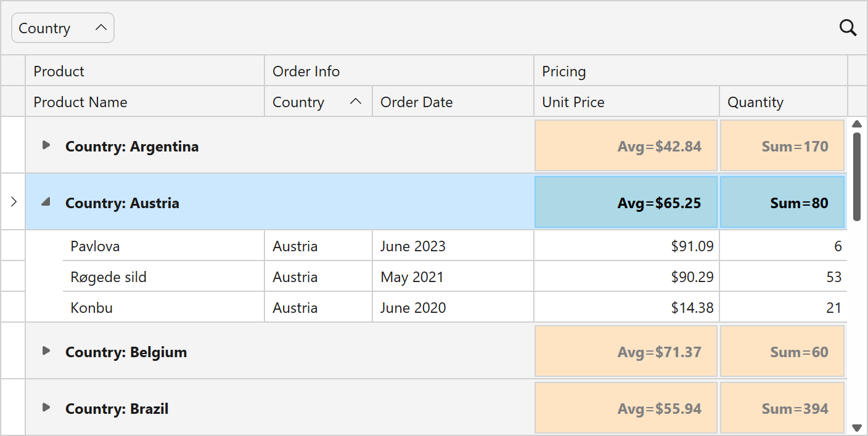
Task: Click the Unit Price column header
Action: pos(626,102)
